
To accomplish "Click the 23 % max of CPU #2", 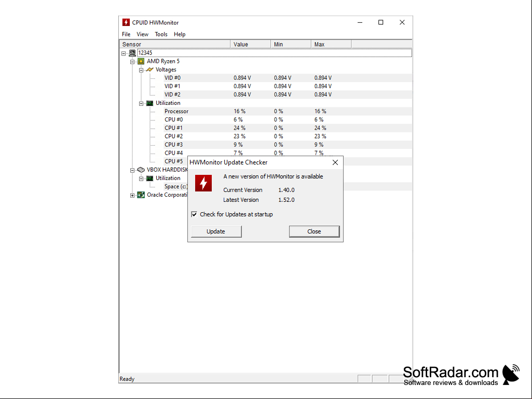I will [320, 136].
